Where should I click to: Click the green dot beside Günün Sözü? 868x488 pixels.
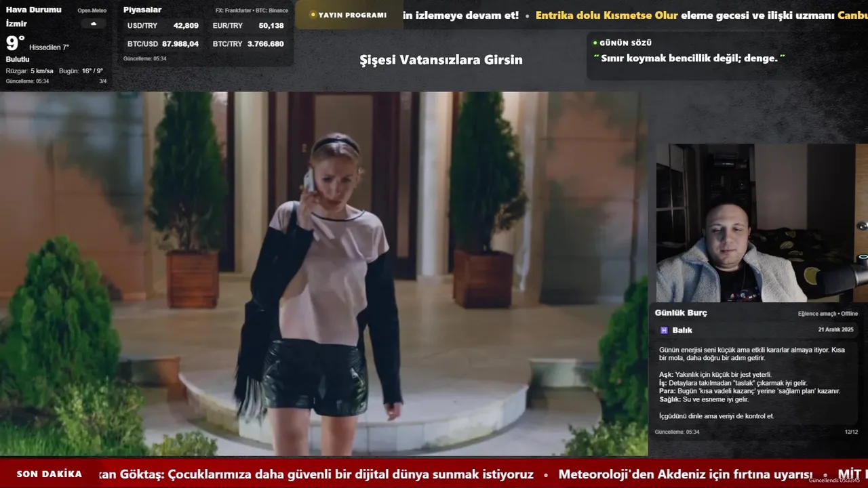click(x=595, y=43)
